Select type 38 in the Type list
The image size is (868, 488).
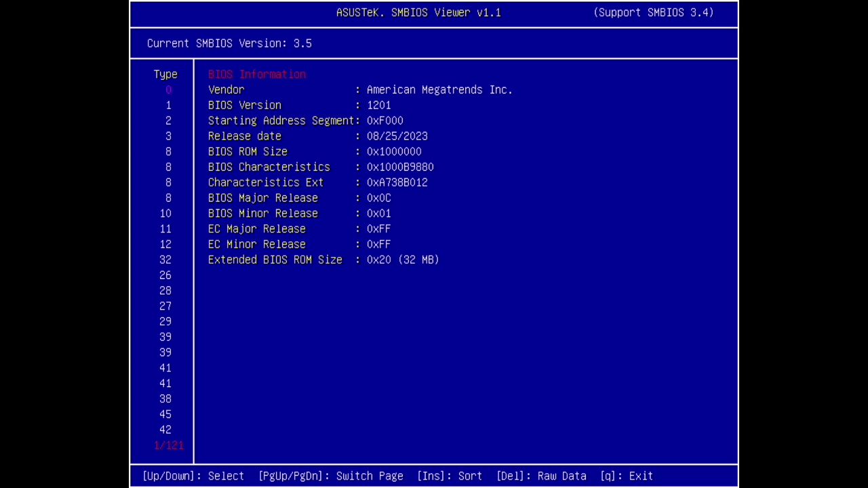click(165, 399)
